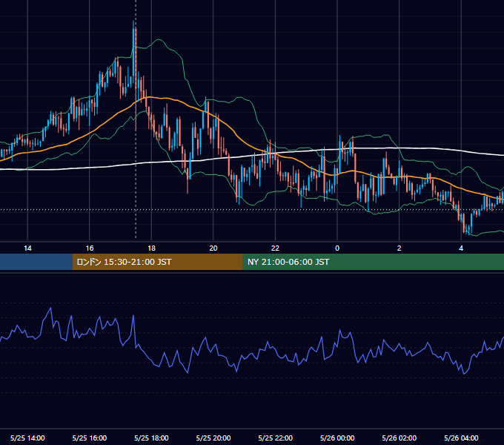The width and height of the screenshot is (504, 445).
Task: Click the 5/26 02:00 date label
Action: pos(399,438)
